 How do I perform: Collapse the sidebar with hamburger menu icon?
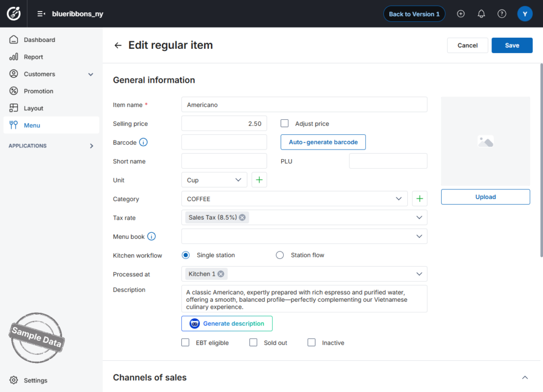click(41, 14)
